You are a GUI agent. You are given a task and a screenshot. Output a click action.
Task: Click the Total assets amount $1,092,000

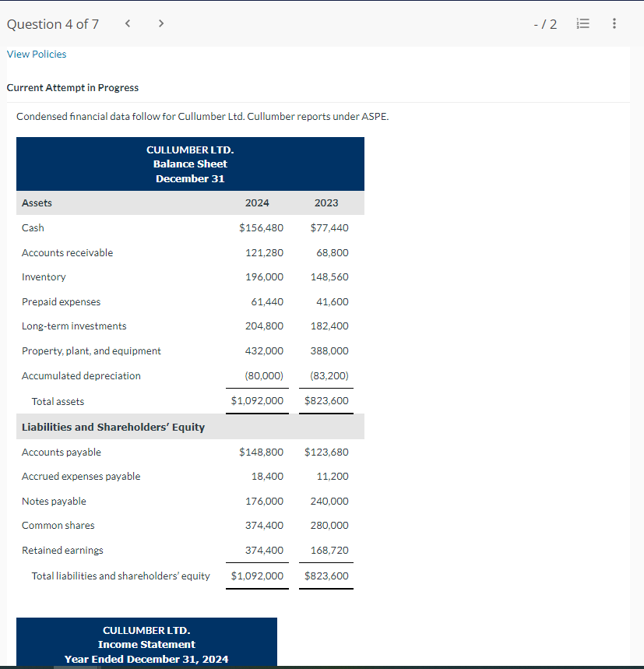257,400
